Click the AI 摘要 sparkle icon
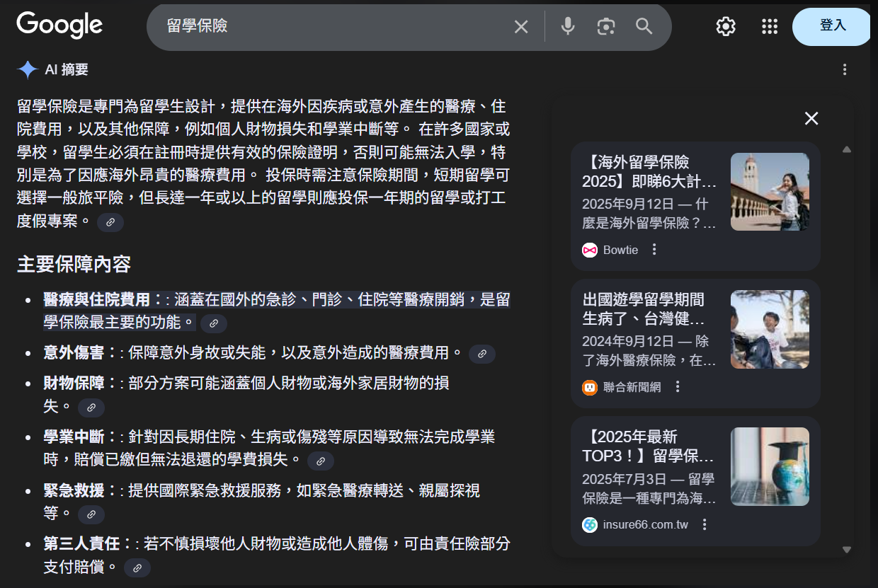 (26, 69)
